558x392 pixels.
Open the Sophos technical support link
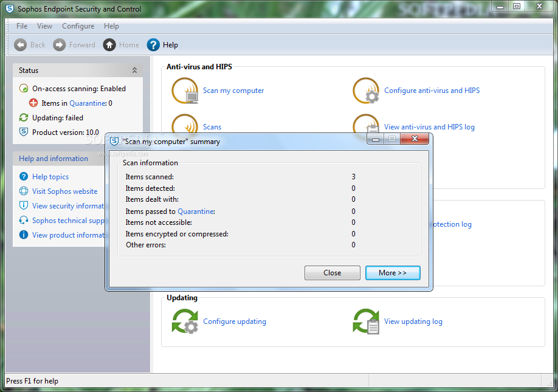point(68,221)
